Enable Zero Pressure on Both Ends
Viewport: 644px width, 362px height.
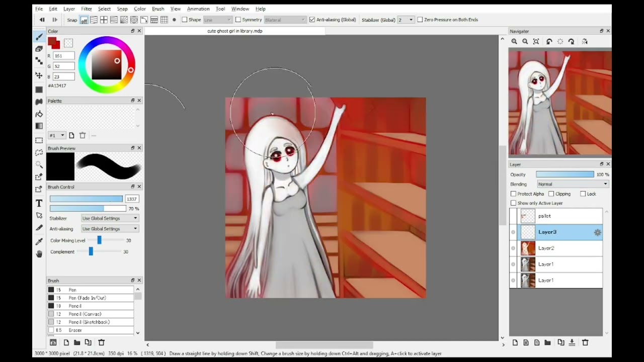click(420, 20)
